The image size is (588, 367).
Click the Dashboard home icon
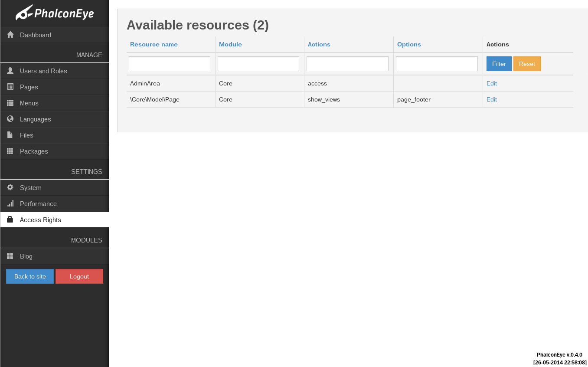coord(10,35)
